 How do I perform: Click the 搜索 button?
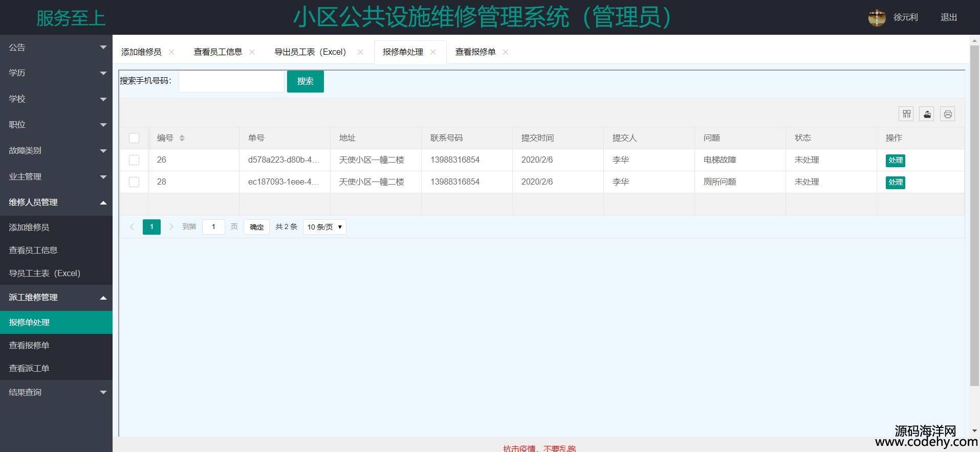[306, 81]
